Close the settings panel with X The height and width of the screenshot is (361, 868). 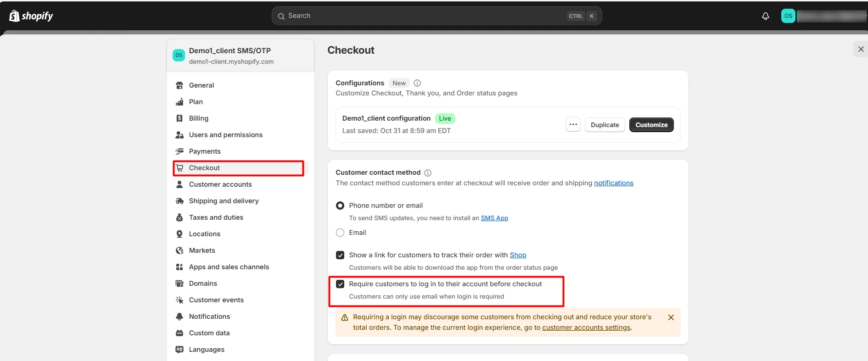click(x=861, y=49)
